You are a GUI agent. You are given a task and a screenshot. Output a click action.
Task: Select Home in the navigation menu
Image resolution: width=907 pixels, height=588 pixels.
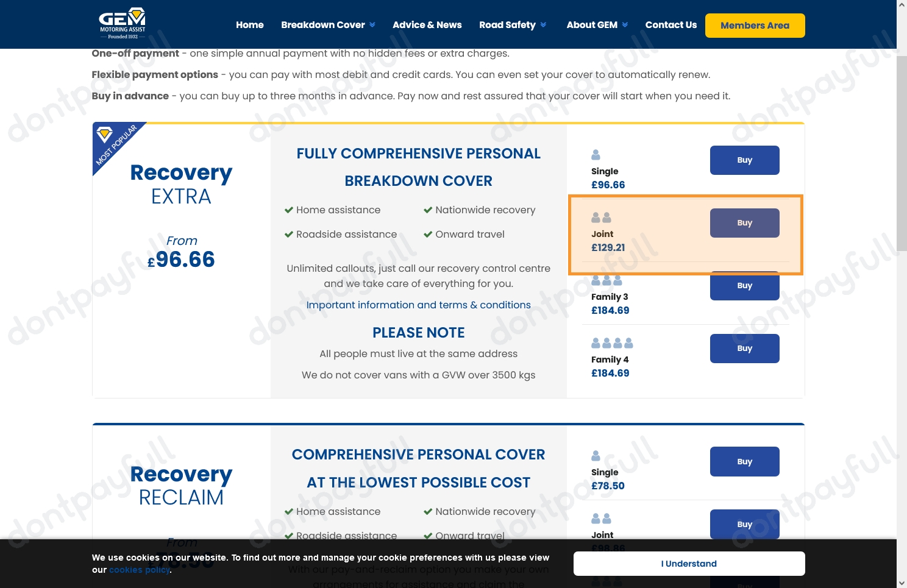point(249,25)
